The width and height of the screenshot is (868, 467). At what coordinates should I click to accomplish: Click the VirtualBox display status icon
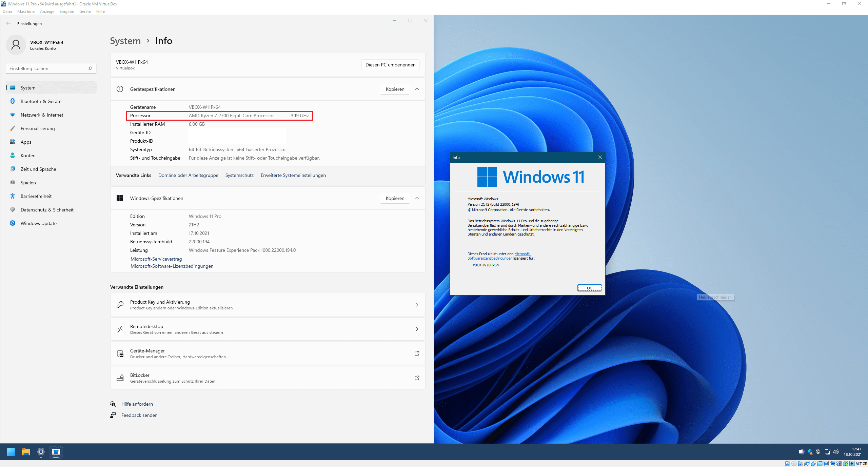point(826,463)
